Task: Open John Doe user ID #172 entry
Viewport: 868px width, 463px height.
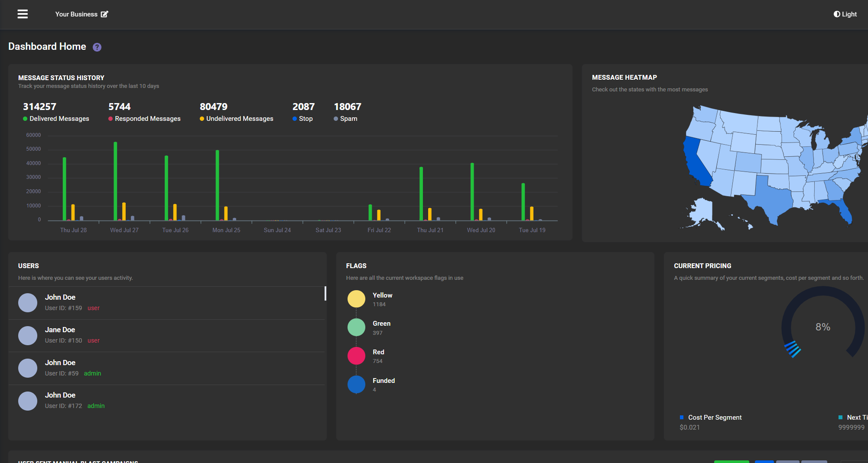Action: point(167,401)
